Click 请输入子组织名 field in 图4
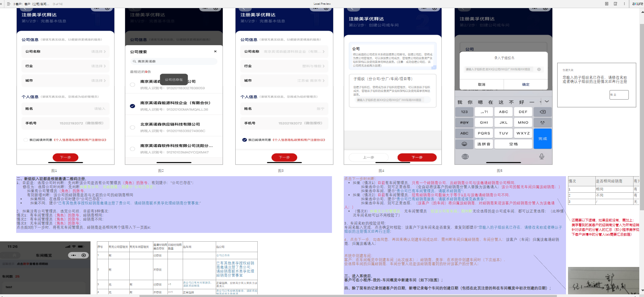The height and width of the screenshot is (297, 644). pyautogui.click(x=393, y=100)
